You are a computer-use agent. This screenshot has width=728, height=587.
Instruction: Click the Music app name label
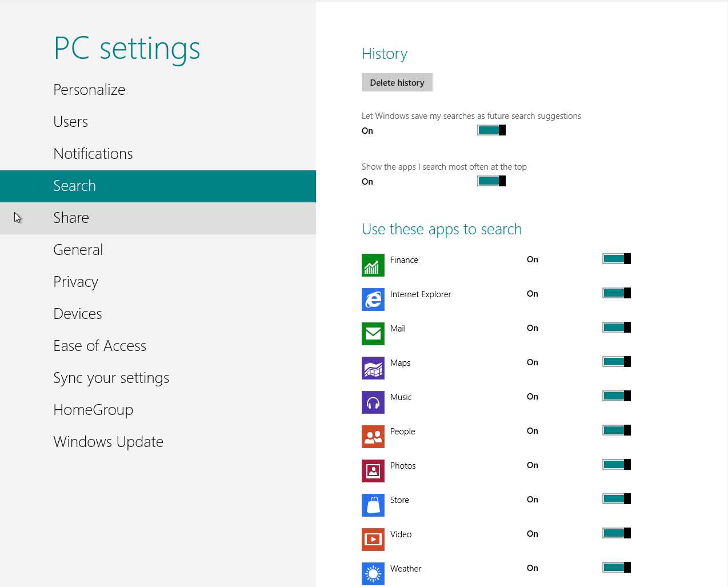point(401,397)
